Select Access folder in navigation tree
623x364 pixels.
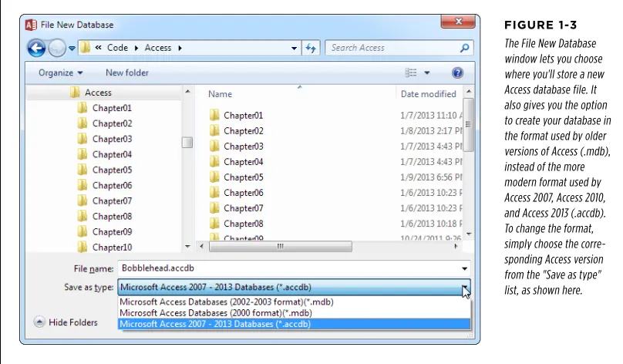point(98,93)
